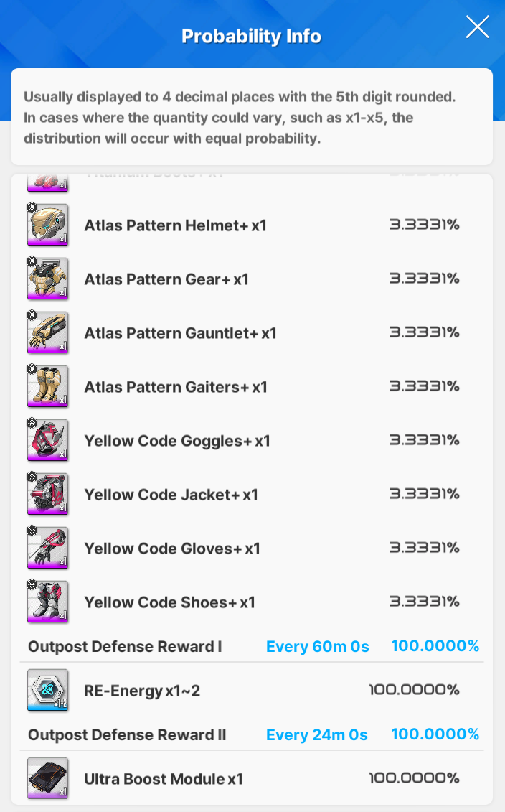This screenshot has height=812, width=505.
Task: Click the "Every 24m 0s" interval text
Action: 316,735
